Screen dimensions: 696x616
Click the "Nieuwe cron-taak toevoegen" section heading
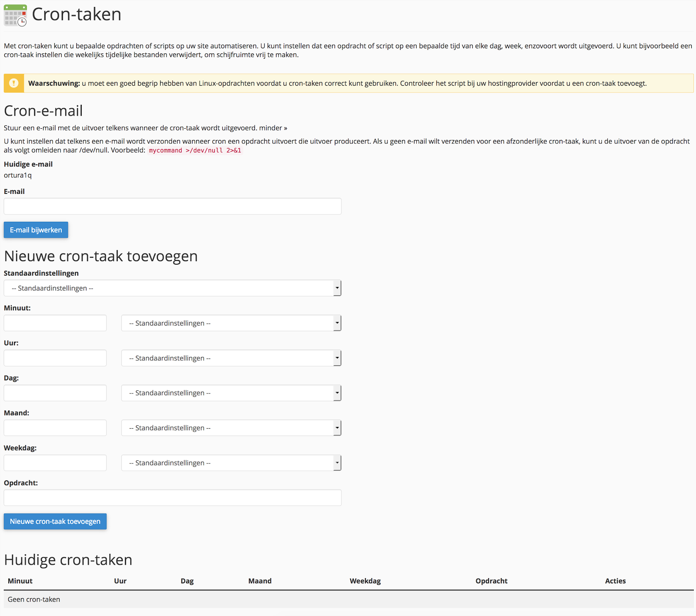pyautogui.click(x=101, y=256)
